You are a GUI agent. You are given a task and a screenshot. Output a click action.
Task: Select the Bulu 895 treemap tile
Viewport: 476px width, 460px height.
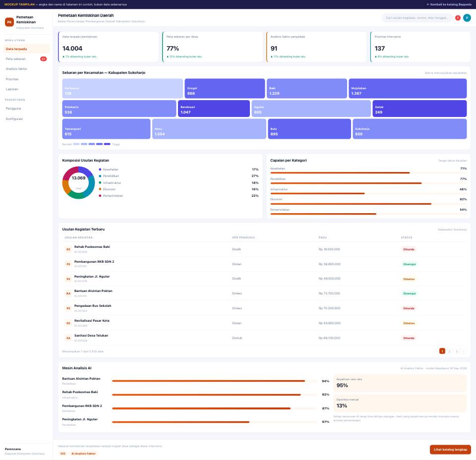pos(309,129)
